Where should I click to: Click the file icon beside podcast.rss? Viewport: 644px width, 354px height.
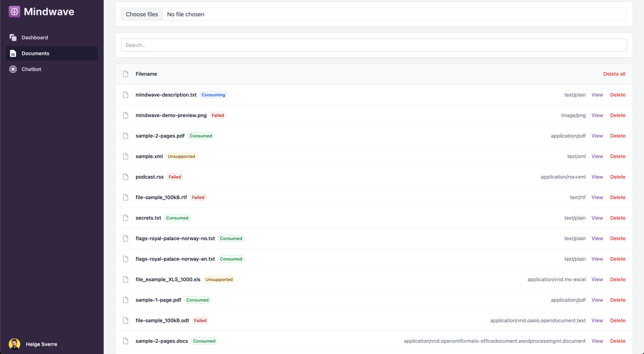point(126,177)
